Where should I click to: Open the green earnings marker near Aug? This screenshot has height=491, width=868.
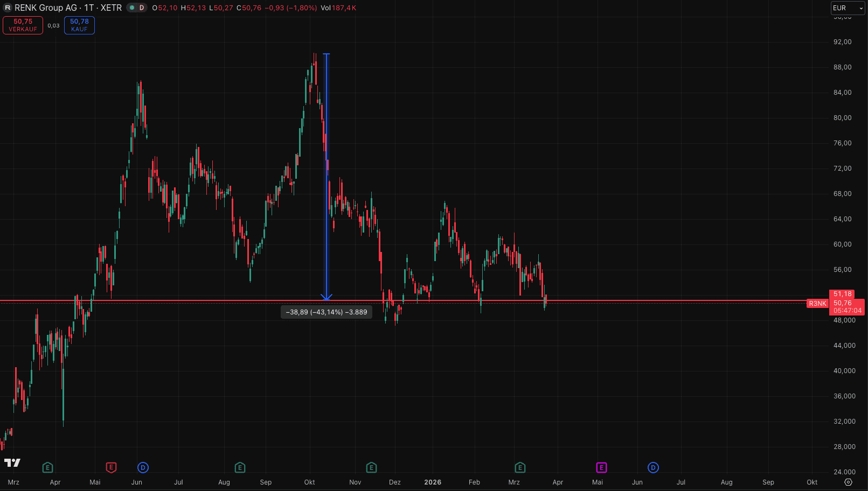tap(240, 467)
